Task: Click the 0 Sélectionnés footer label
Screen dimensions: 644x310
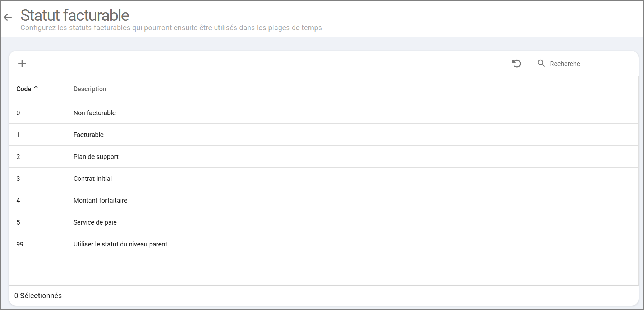Action: (38, 296)
